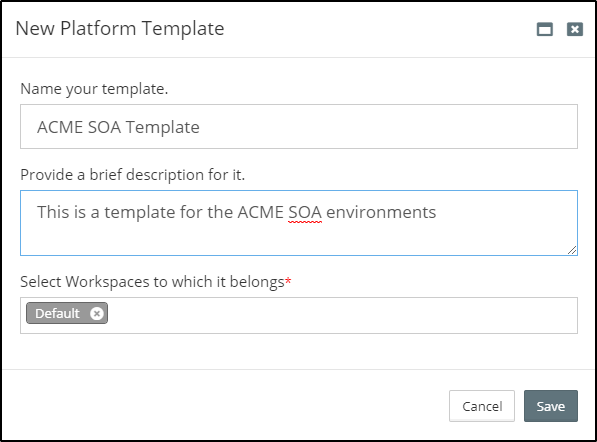Maximize the New Platform Template dialog
The image size is (597, 442).
tap(544, 29)
